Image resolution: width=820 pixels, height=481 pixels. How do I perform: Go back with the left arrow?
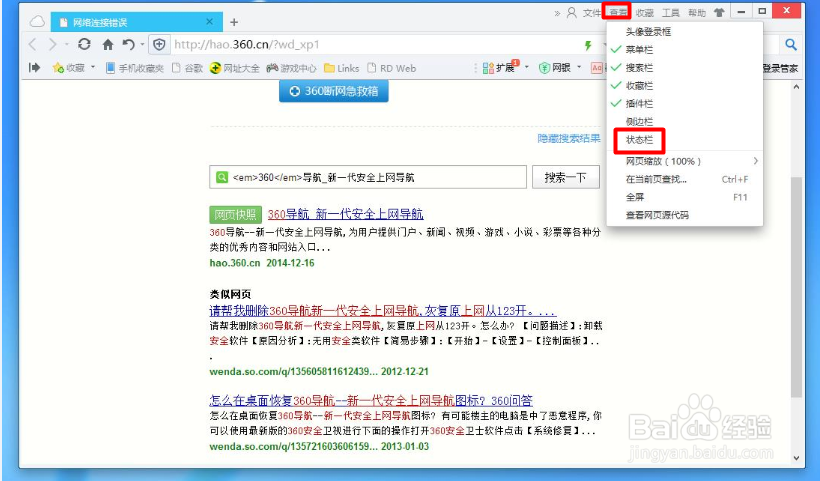coord(33,45)
